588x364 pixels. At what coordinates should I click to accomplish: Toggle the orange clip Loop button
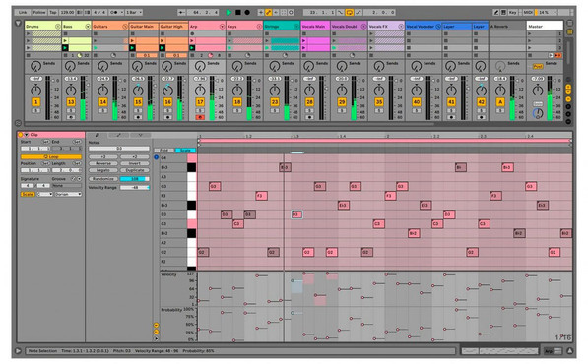coord(51,156)
